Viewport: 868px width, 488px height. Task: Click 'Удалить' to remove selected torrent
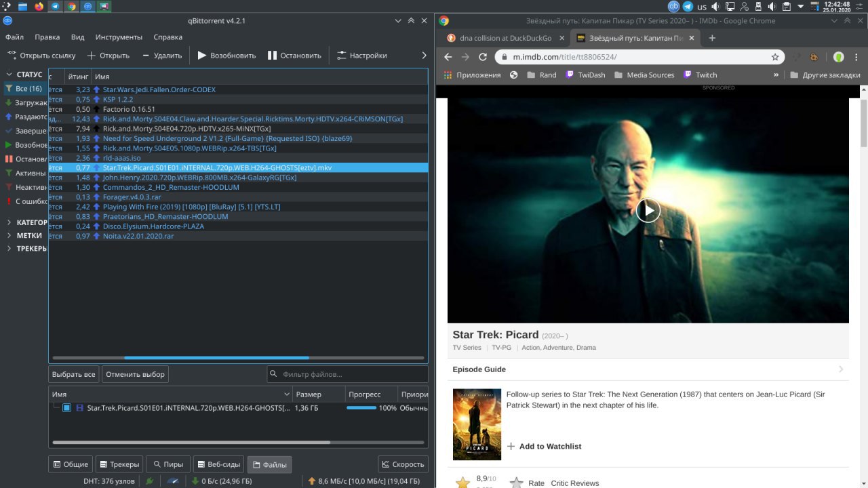161,56
